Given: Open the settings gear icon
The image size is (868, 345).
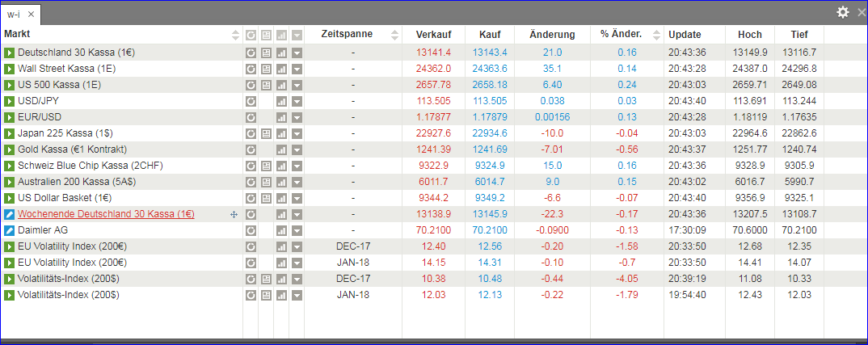Looking at the screenshot, I should (x=843, y=12).
